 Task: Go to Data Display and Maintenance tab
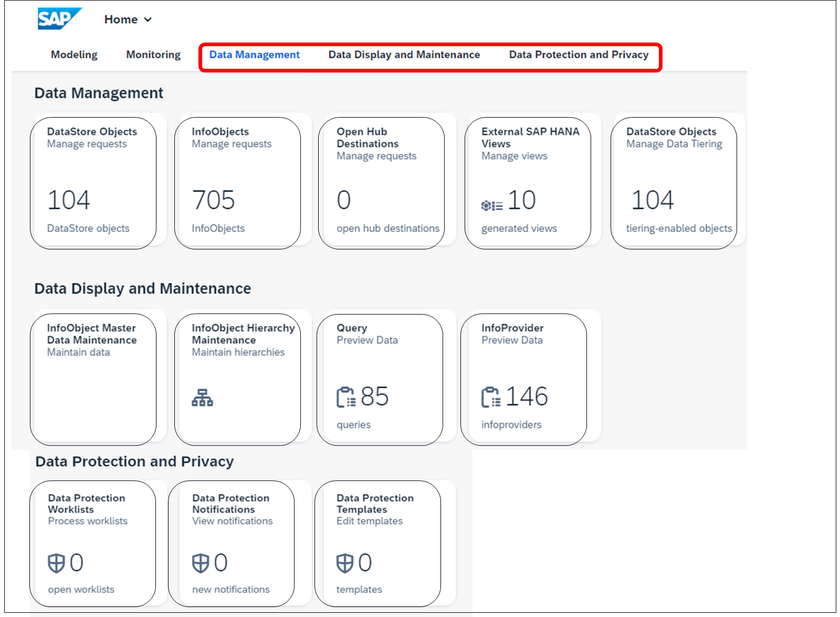point(404,55)
